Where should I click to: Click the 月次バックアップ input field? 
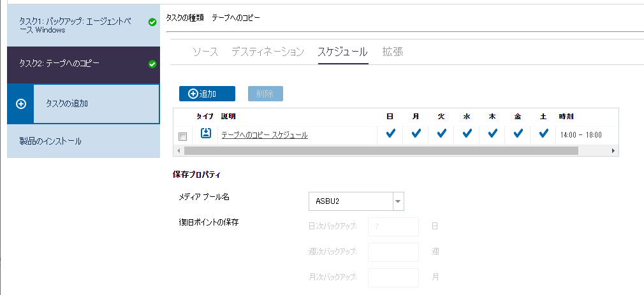click(393, 277)
